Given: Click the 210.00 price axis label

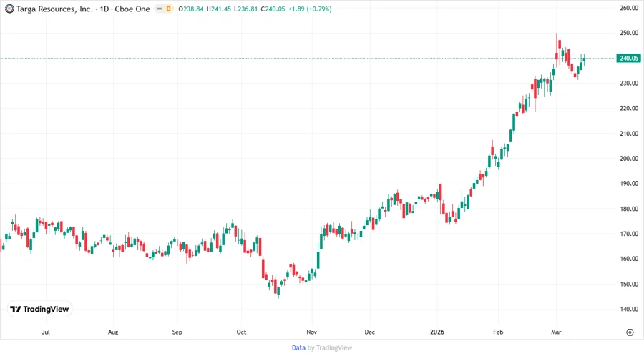Looking at the screenshot, I should [x=629, y=133].
